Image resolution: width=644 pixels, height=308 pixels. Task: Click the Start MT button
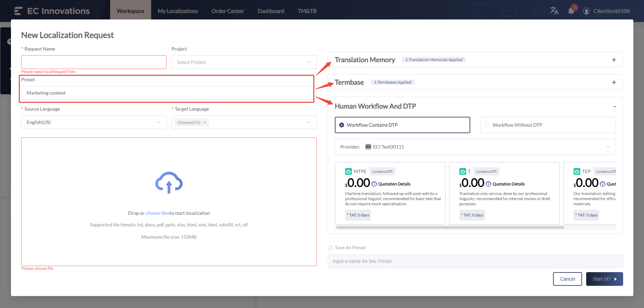[x=604, y=279]
